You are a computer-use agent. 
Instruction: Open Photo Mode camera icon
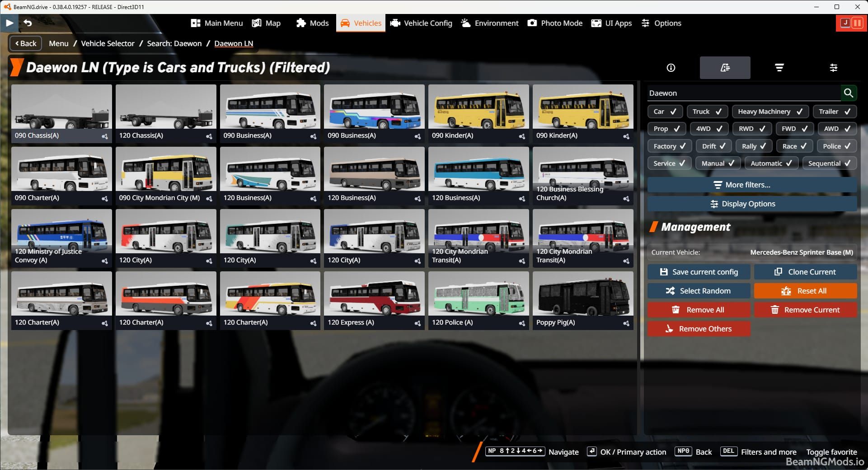coord(532,23)
